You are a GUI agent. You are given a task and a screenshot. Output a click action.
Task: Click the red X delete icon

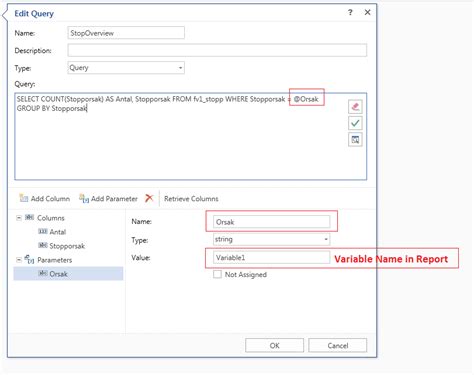[149, 198]
